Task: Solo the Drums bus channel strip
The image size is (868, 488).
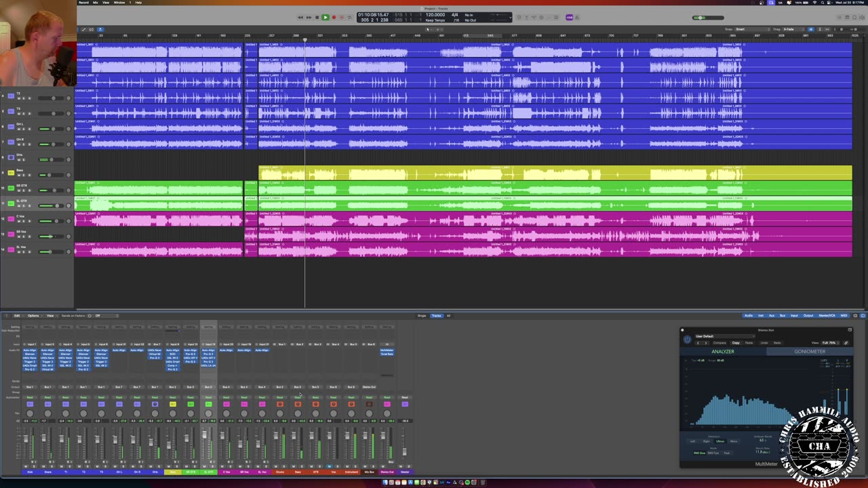Action: [283, 466]
